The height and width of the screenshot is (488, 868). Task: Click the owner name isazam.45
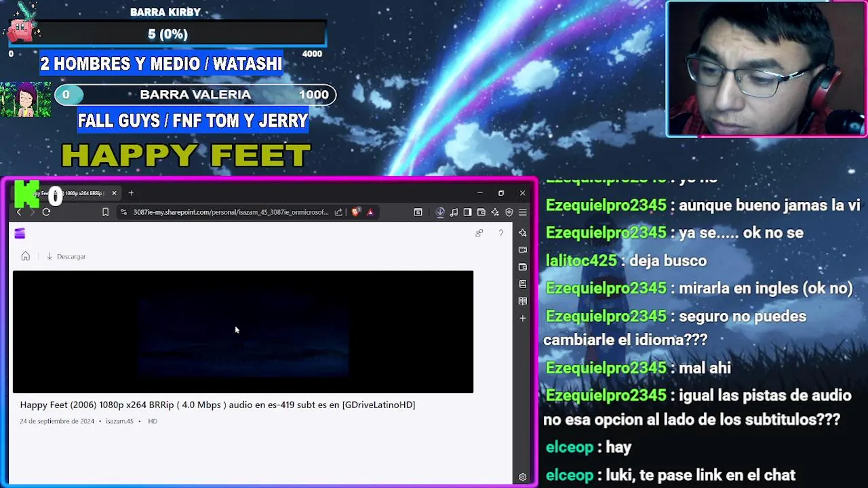pos(119,421)
